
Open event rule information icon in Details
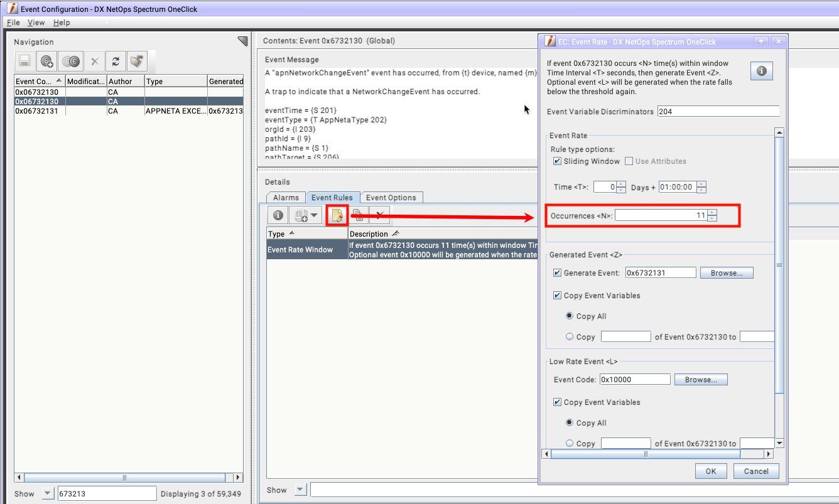(278, 215)
